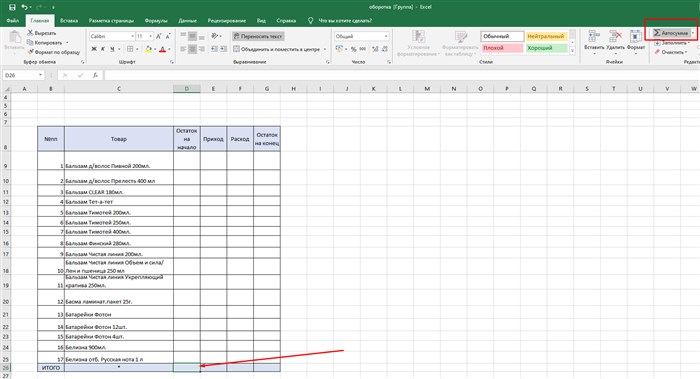Apply the 000 thousands separator style
Screen dimensions: 700x379
click(x=362, y=49)
